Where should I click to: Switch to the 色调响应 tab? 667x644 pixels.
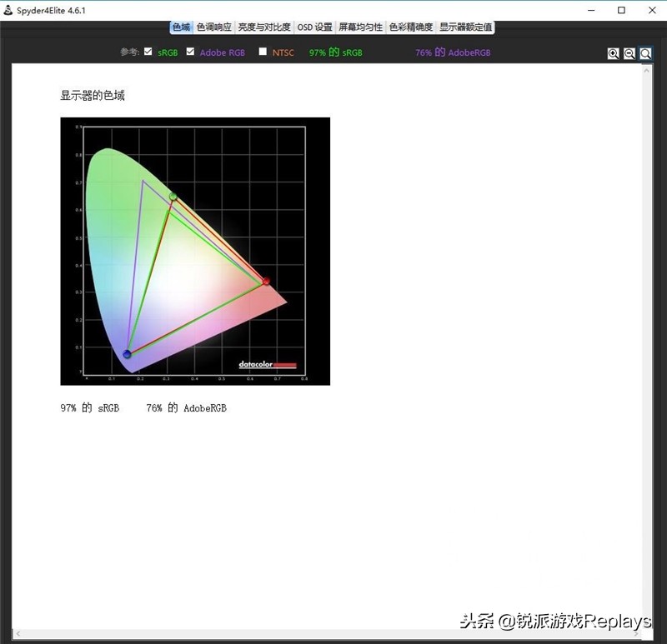(x=213, y=27)
